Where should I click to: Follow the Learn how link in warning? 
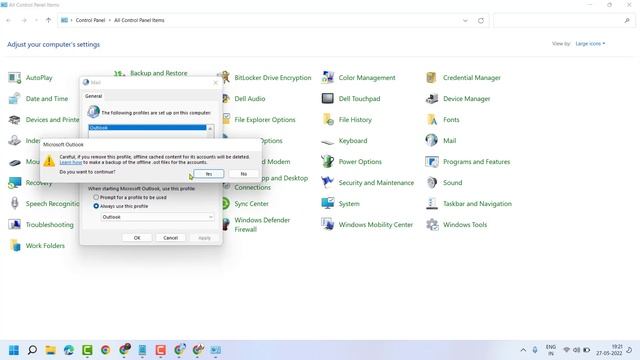(x=71, y=162)
